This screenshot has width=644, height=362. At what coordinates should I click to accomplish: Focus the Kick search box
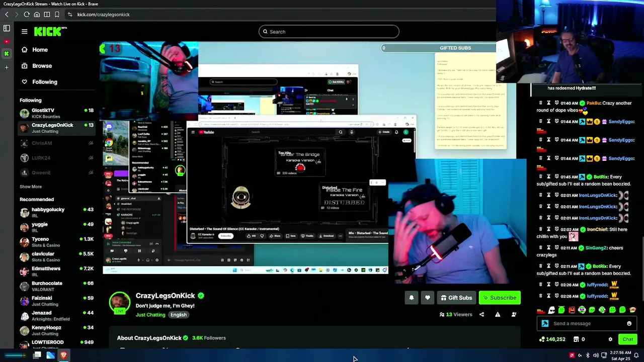tap(329, 32)
